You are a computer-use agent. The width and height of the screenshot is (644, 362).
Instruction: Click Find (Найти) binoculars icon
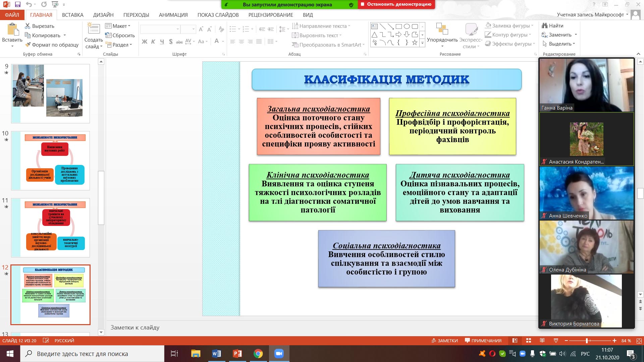[x=545, y=26]
